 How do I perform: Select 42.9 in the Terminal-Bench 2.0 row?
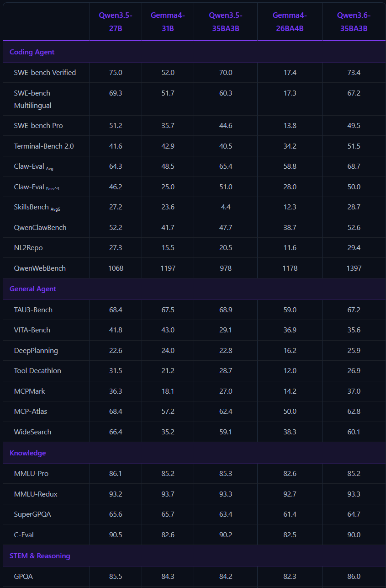pyautogui.click(x=168, y=146)
